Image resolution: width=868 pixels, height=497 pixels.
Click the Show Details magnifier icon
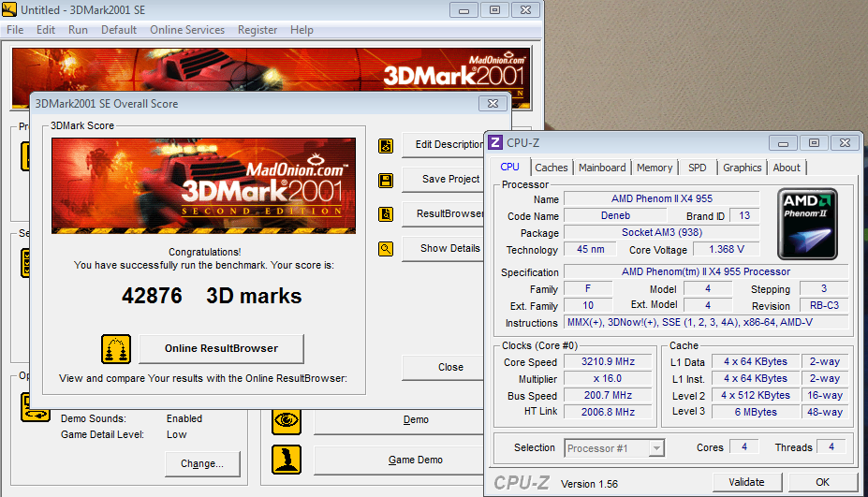tap(386, 249)
